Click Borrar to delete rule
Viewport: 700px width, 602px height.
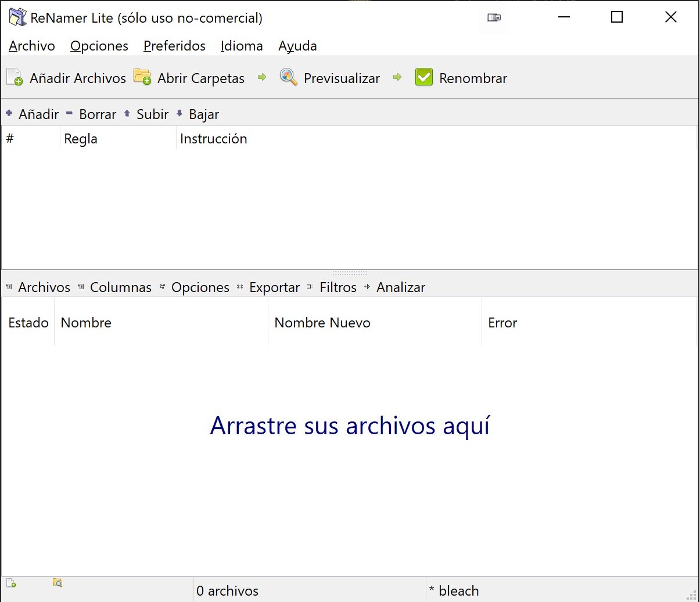(x=98, y=114)
